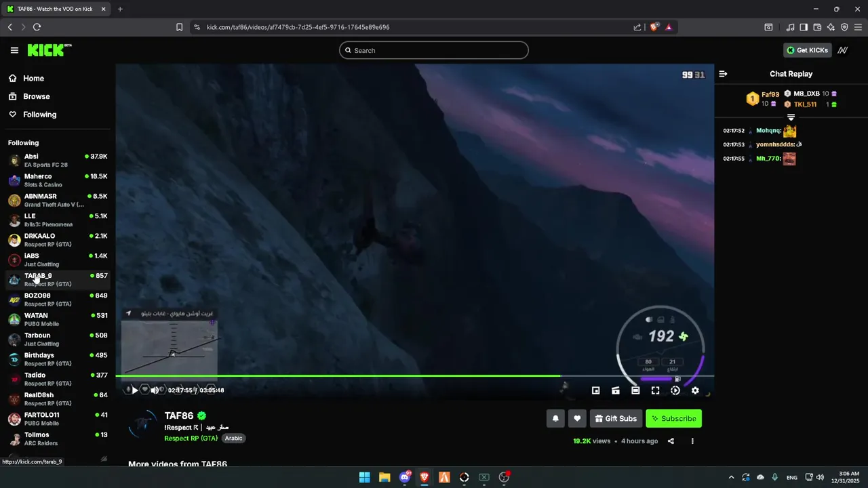
Task: Open Absi channel in Following list
Action: pyautogui.click(x=58, y=161)
